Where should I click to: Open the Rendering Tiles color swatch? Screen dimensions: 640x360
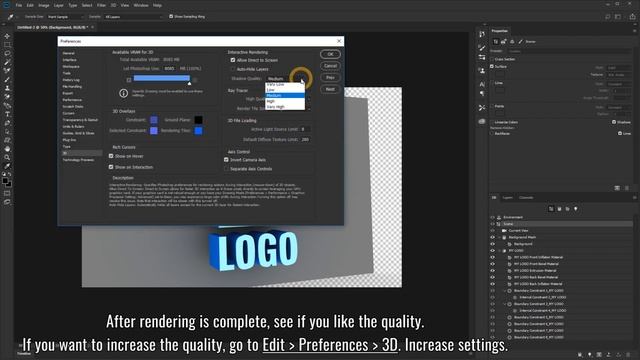pos(198,131)
